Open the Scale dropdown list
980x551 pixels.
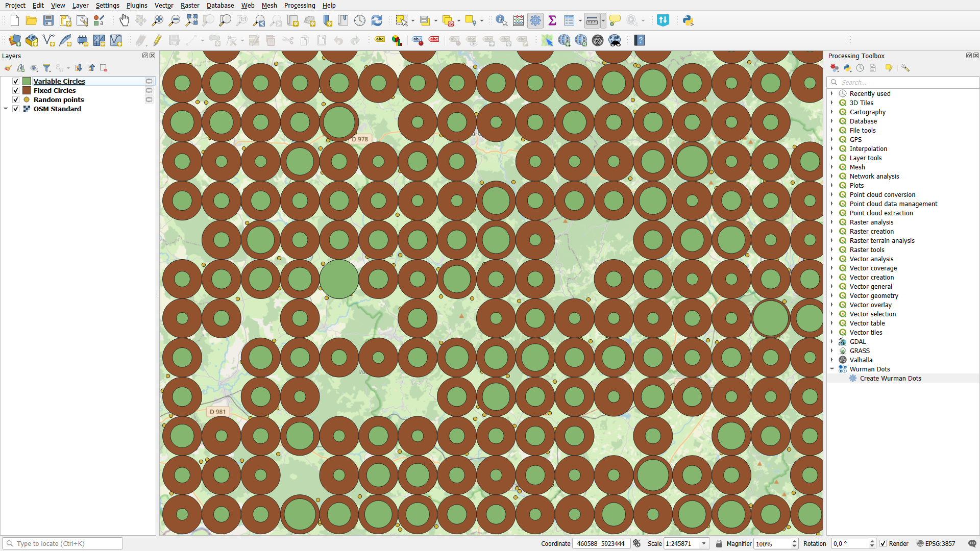click(x=704, y=543)
